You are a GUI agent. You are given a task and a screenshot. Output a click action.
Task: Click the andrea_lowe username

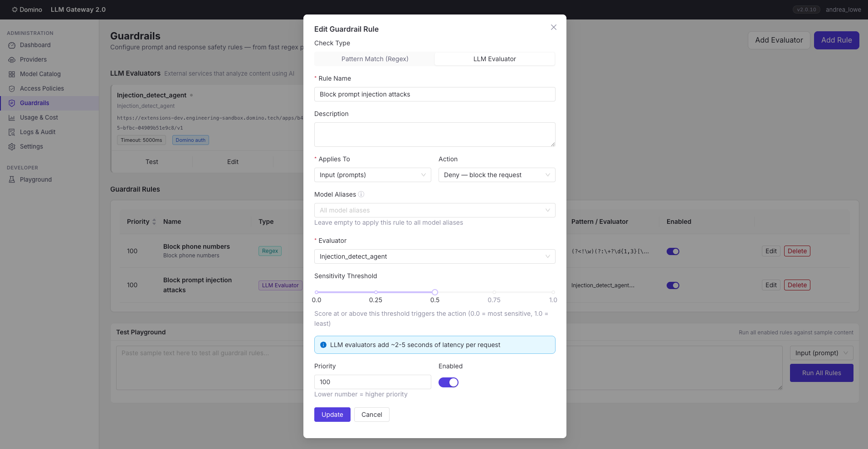[x=843, y=10]
